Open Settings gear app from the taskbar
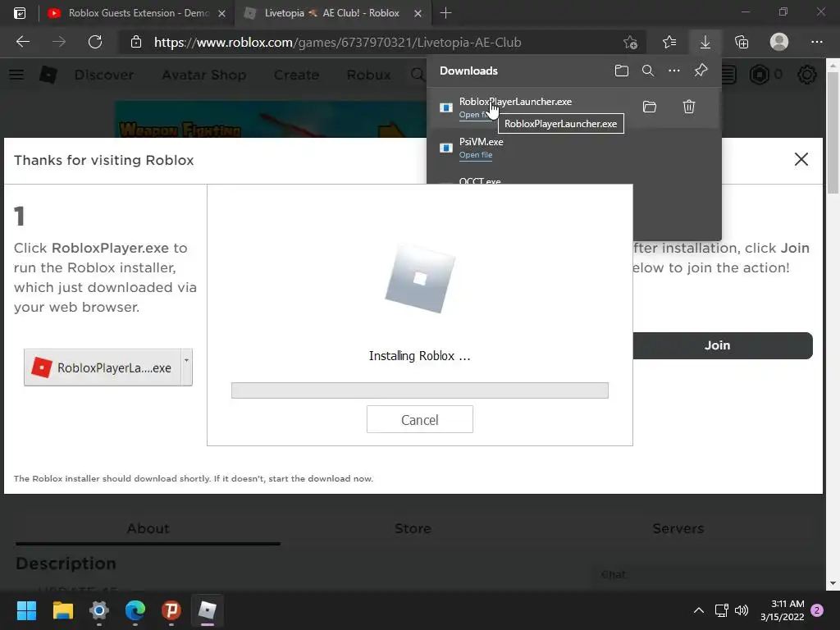This screenshot has height=630, width=840. (98, 610)
